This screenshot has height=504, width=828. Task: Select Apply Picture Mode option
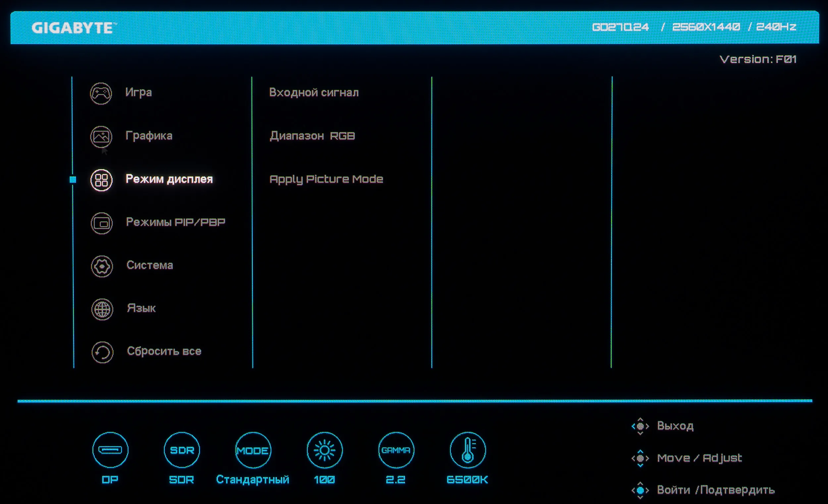click(x=326, y=179)
